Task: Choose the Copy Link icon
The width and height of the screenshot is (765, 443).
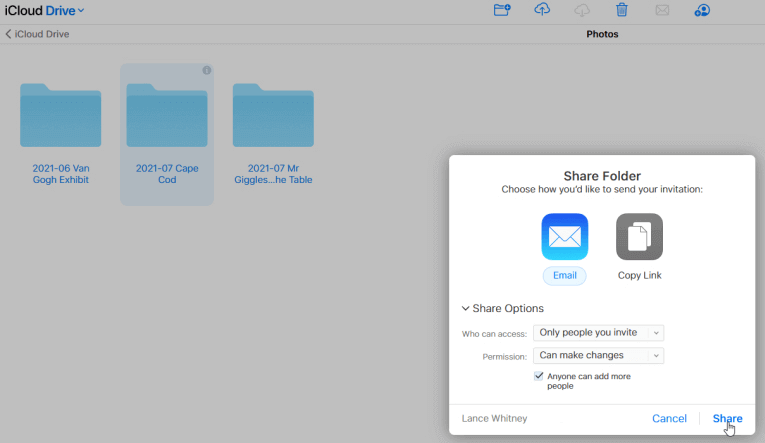Action: pyautogui.click(x=639, y=237)
